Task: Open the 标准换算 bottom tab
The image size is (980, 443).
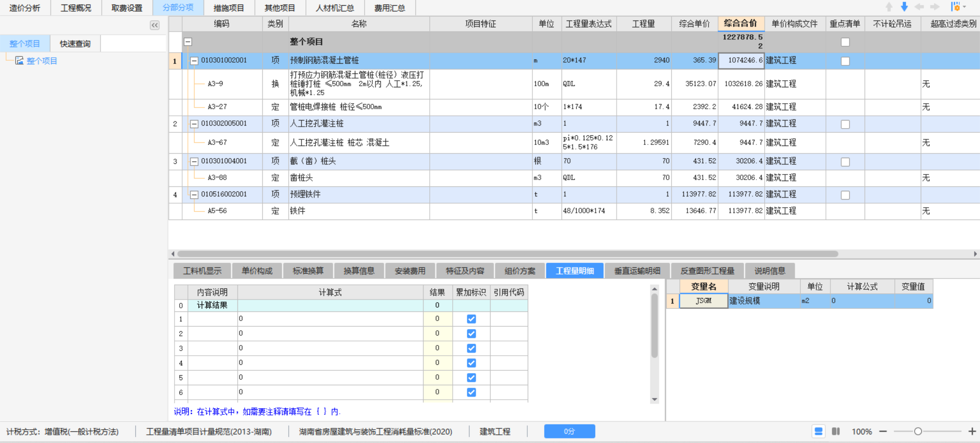Action: 308,271
